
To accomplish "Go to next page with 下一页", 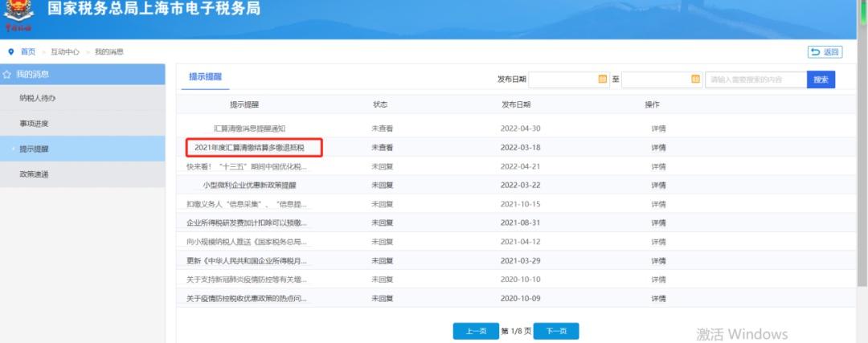I will [556, 331].
